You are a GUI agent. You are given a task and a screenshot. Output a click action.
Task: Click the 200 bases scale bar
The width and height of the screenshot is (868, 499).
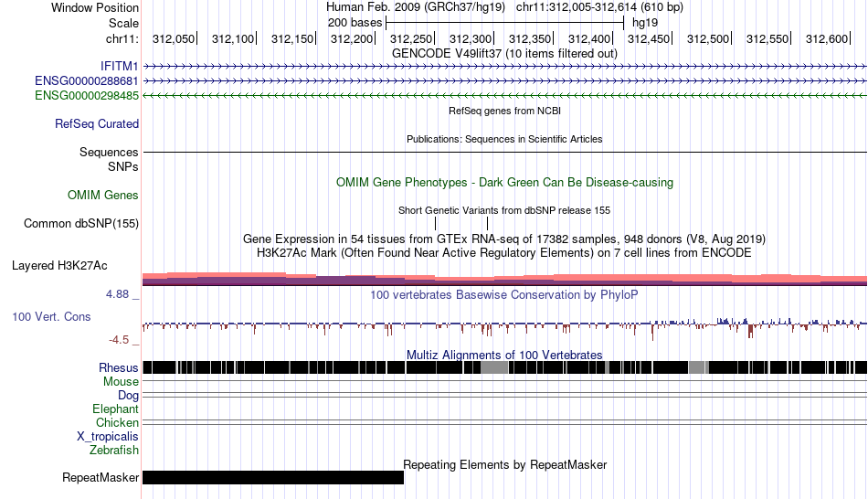[x=505, y=23]
